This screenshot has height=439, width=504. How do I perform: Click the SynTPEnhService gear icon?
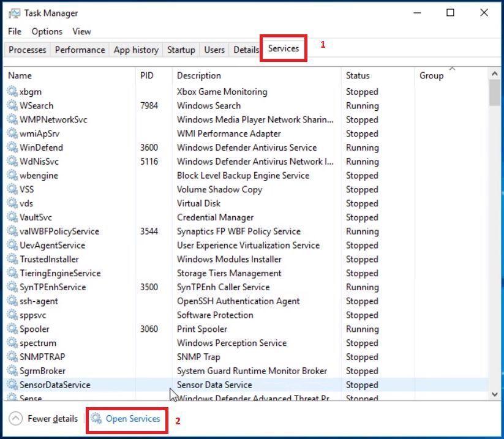point(12,287)
